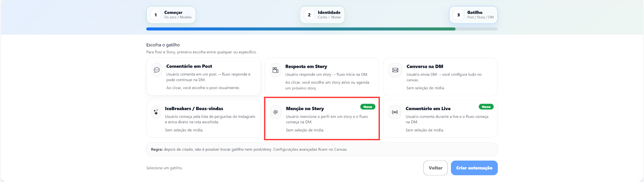Click the broadcast icon for Comentário em Live
The width and height of the screenshot is (644, 182).
(395, 112)
